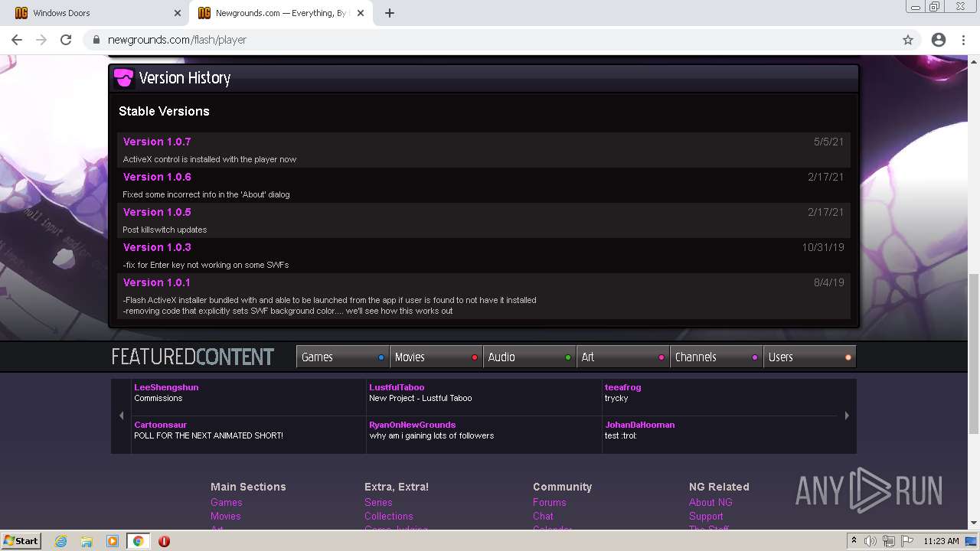Open the Forums footer link
The width and height of the screenshot is (980, 551).
click(550, 502)
